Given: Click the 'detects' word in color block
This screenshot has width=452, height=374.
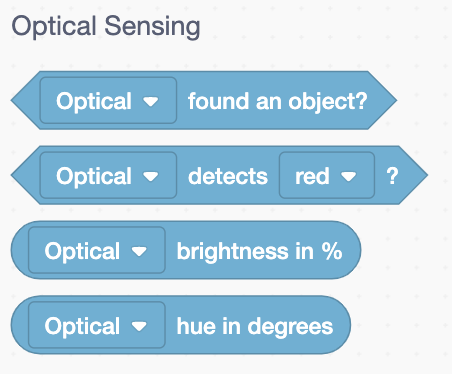Looking at the screenshot, I should tap(228, 176).
